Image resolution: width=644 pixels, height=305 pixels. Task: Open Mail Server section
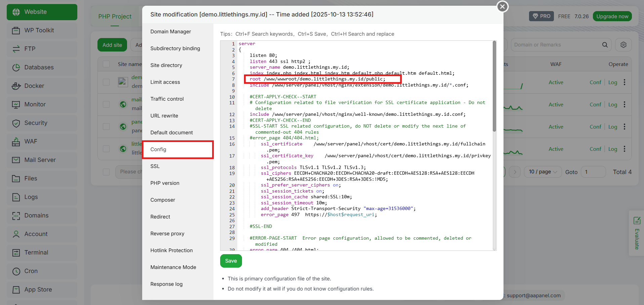point(42,160)
